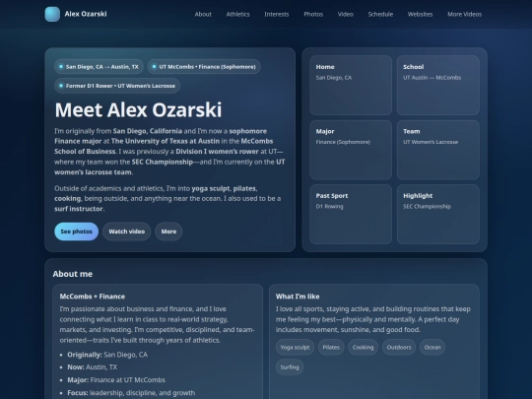Click SEC Championship under Highlight
This screenshot has height=399, width=532.
[x=427, y=206]
